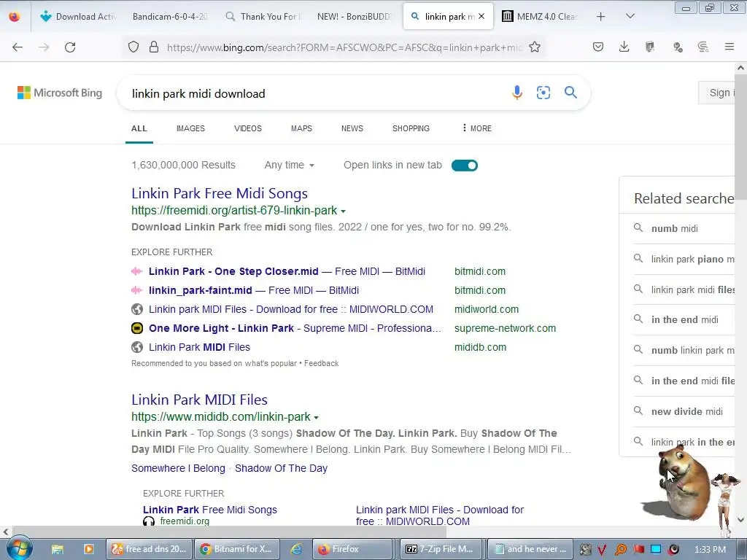Open the Firefox hamburger menu
Viewport: 747px width, 560px height.
729,47
